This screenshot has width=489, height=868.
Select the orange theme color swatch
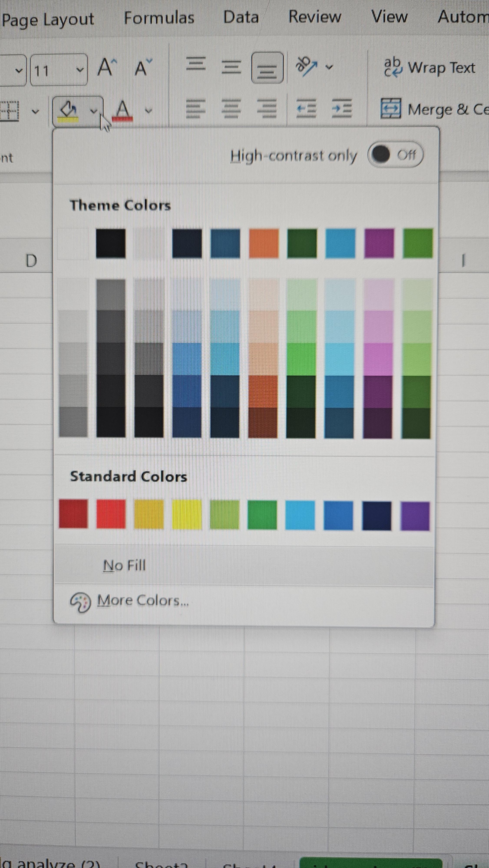tap(264, 243)
